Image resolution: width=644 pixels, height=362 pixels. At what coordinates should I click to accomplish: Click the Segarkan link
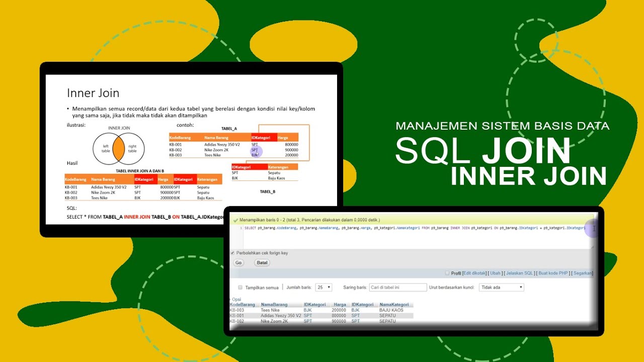point(583,273)
